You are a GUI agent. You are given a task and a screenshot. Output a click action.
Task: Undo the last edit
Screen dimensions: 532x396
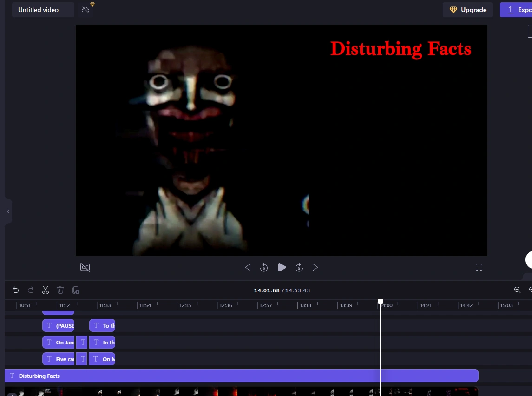tap(16, 290)
